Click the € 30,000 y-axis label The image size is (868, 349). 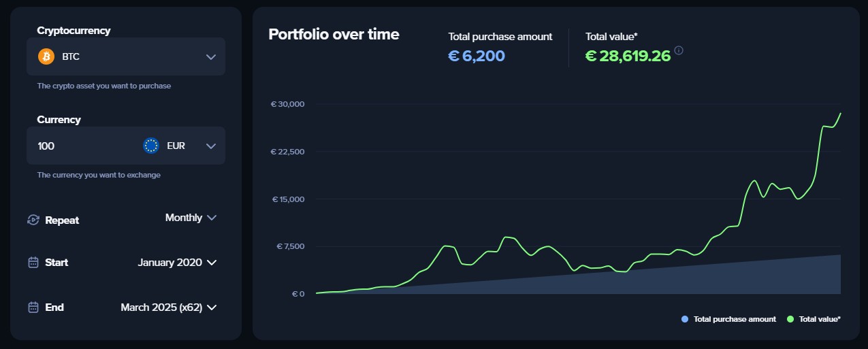point(287,104)
